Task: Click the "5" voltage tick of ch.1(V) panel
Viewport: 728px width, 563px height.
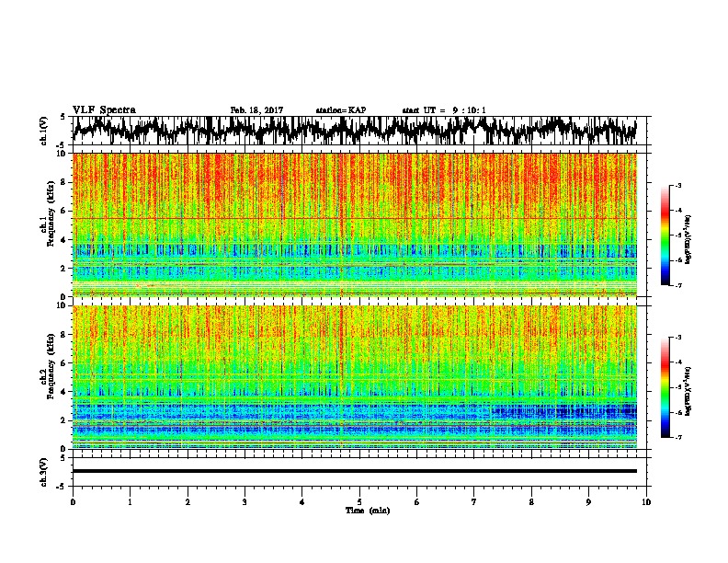Action: tap(63, 117)
